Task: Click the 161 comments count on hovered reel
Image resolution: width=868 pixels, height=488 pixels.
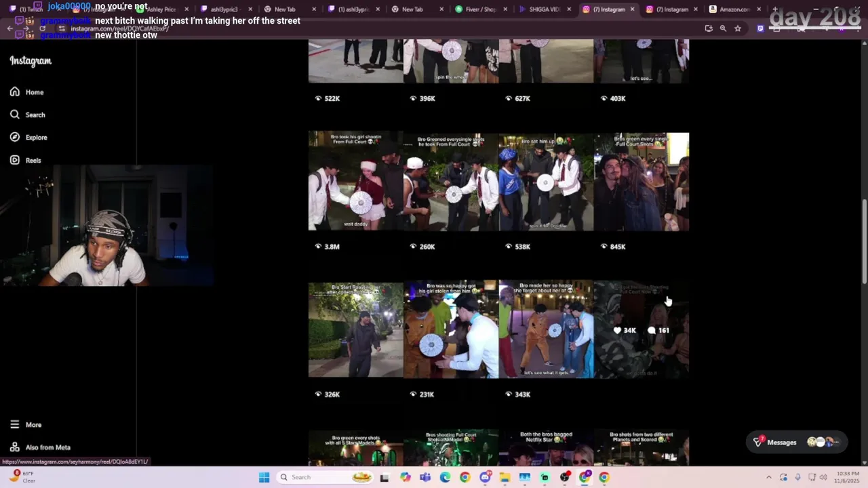Action: [658, 330]
